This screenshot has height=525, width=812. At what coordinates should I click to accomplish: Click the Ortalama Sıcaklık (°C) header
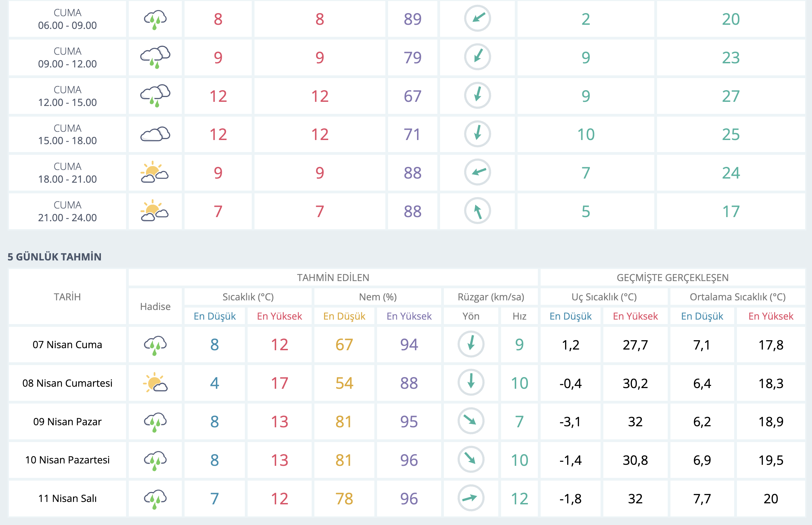(737, 297)
